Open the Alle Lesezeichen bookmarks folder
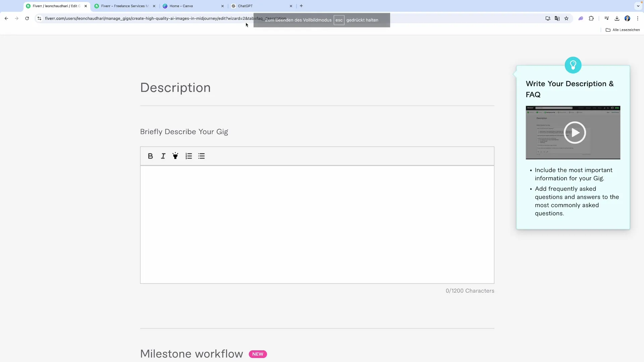 [x=623, y=30]
